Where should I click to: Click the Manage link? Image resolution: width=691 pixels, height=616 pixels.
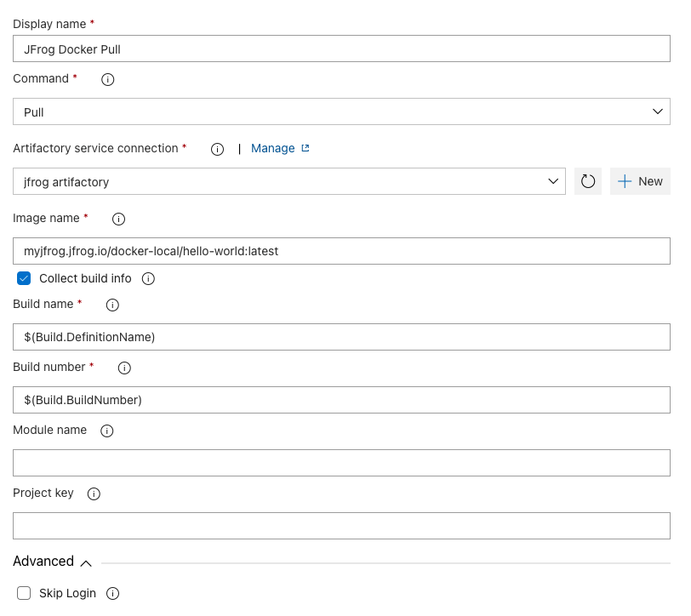tap(274, 148)
